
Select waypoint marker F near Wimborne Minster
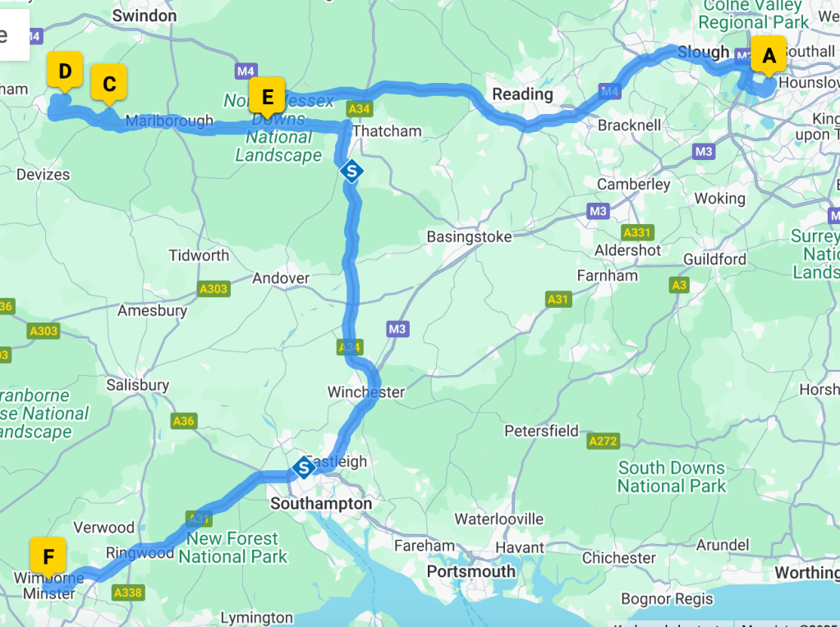coord(48,557)
